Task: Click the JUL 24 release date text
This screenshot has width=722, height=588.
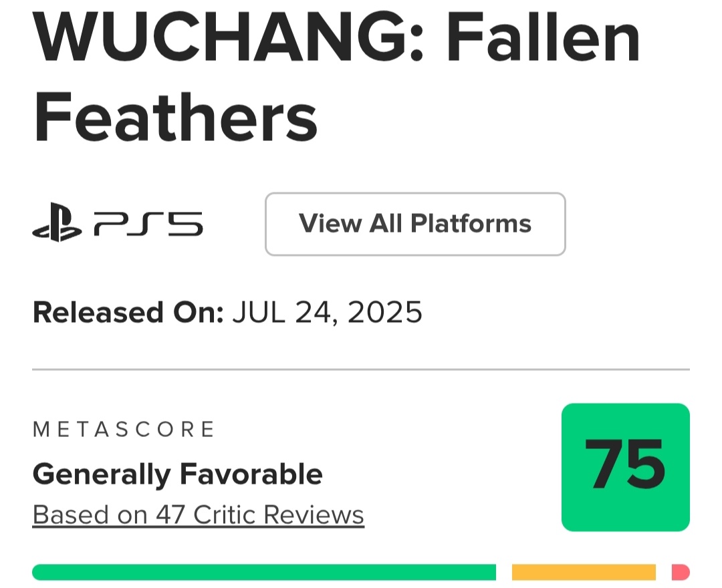Action: 282,313
